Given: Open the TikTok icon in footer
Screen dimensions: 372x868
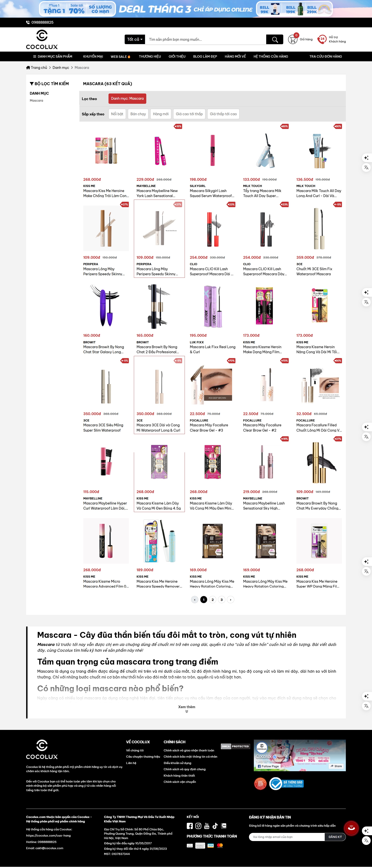Looking at the screenshot, I should (215, 826).
